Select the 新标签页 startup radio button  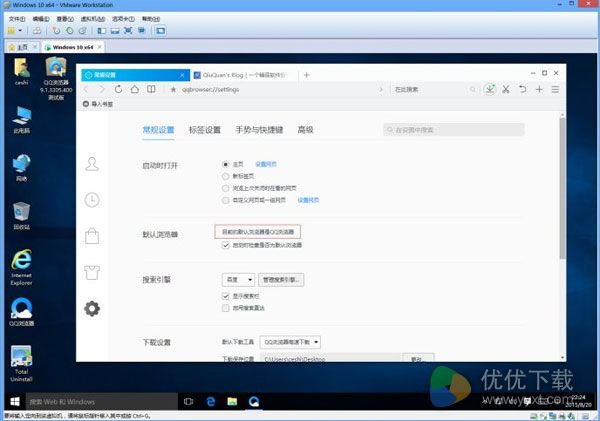pyautogui.click(x=225, y=176)
